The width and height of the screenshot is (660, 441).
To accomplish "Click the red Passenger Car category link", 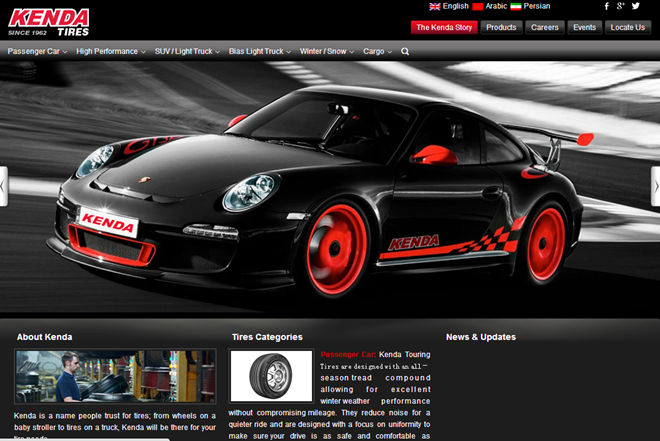I will tap(348, 355).
